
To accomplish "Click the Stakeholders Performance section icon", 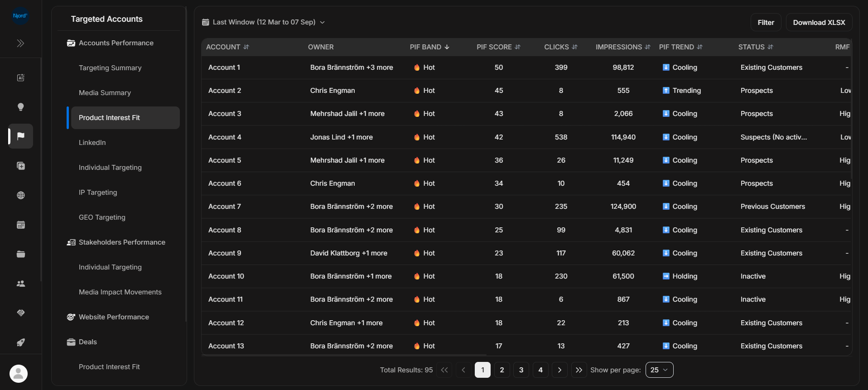I will [x=71, y=242].
